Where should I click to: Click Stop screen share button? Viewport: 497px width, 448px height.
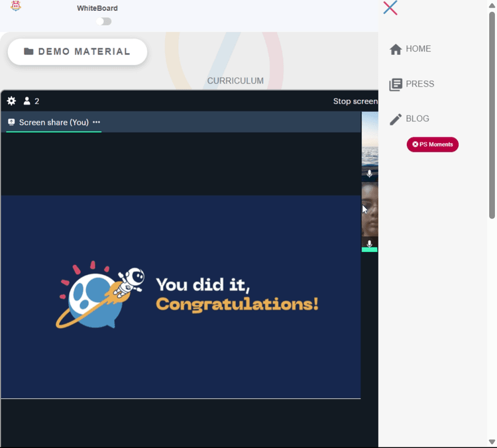(x=355, y=101)
